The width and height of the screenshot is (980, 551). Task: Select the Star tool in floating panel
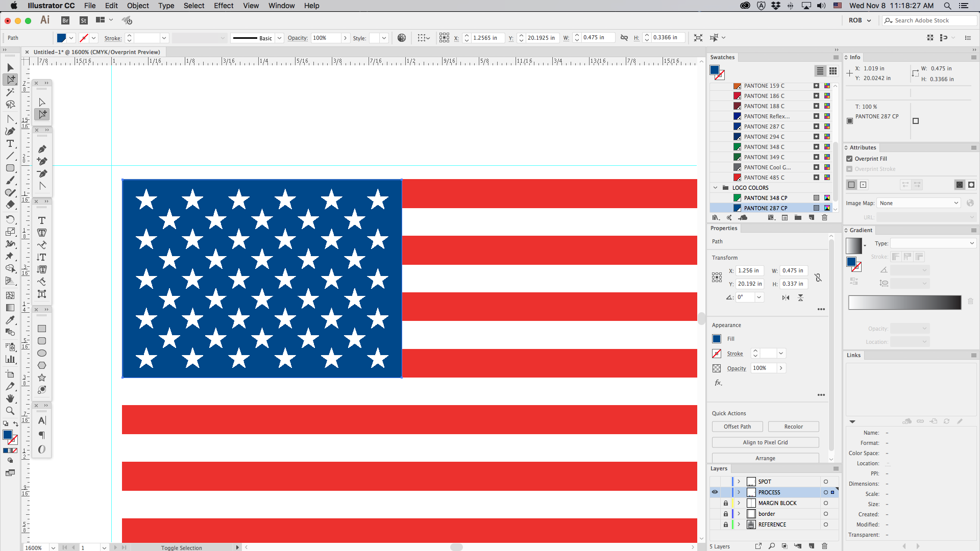coord(42,378)
